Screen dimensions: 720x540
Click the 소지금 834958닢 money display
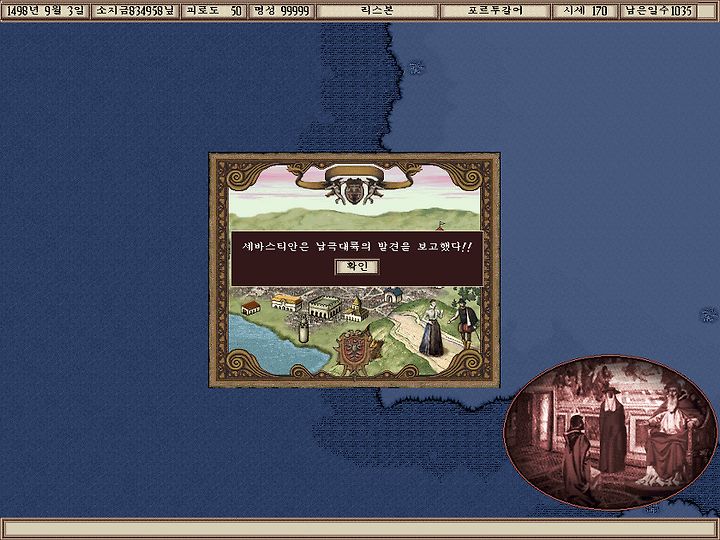tap(135, 11)
